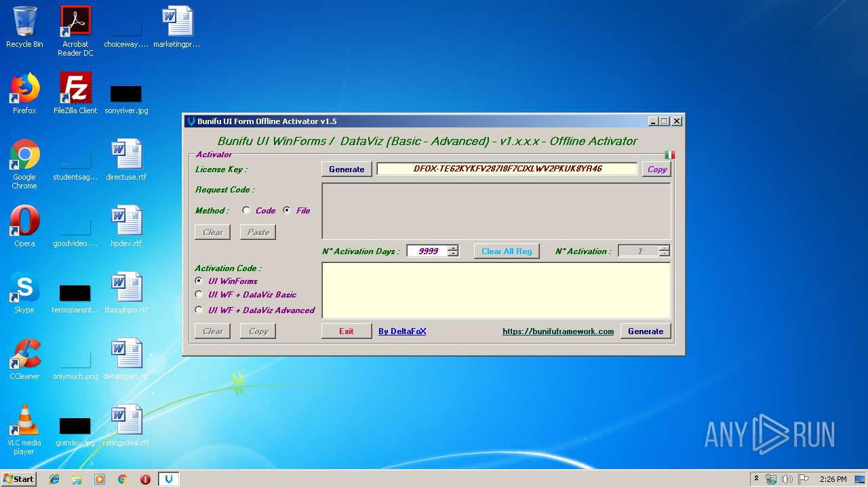868x488 pixels.
Task: Click Clear under Activation Code options
Action: click(213, 331)
